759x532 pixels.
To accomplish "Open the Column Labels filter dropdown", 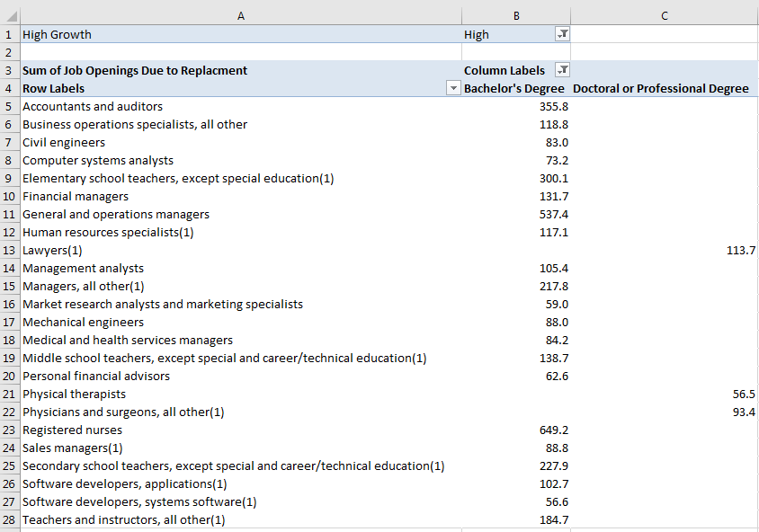I will (562, 70).
